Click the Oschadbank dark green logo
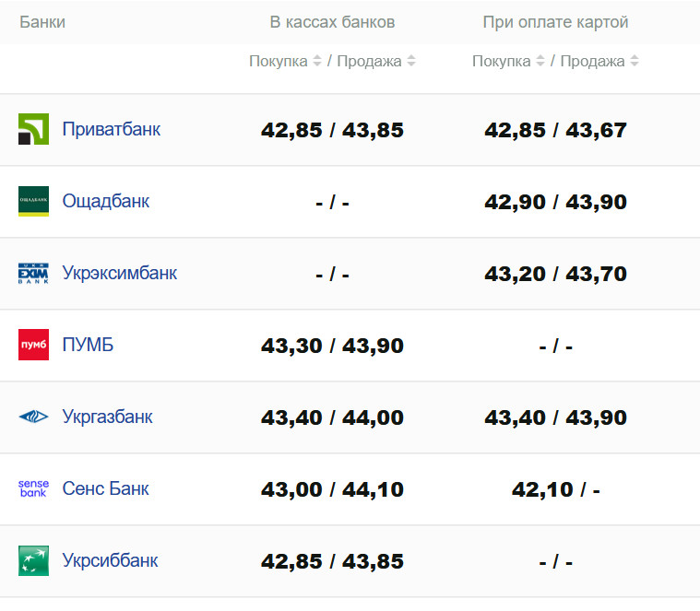Image resolution: width=700 pixels, height=611 pixels. (x=33, y=201)
